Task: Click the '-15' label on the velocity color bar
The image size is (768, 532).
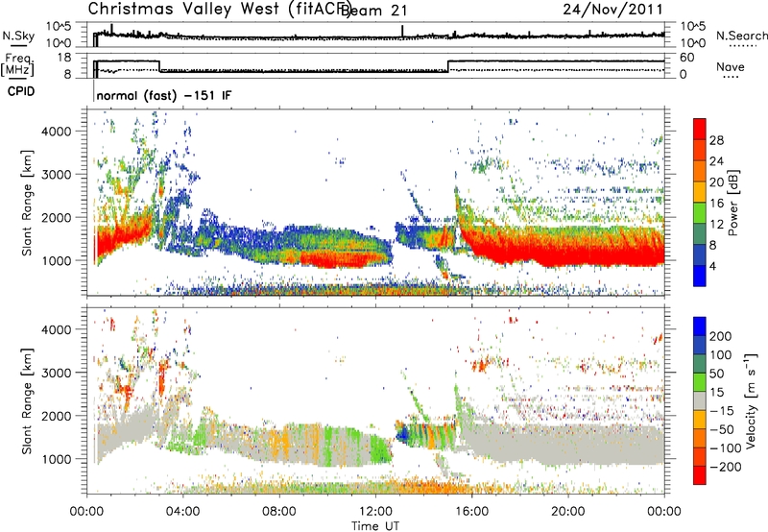Action: [x=722, y=411]
